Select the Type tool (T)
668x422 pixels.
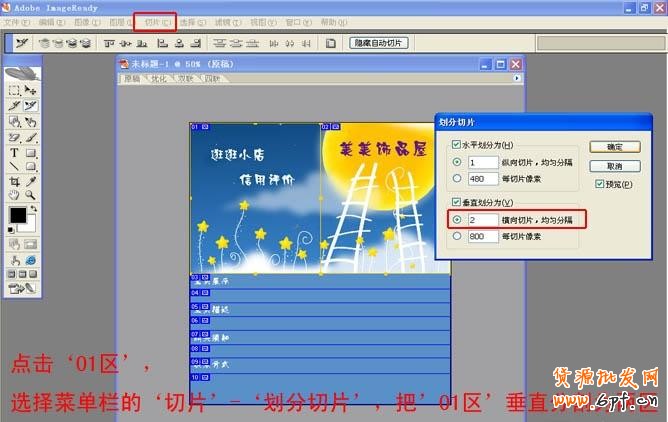tap(14, 153)
